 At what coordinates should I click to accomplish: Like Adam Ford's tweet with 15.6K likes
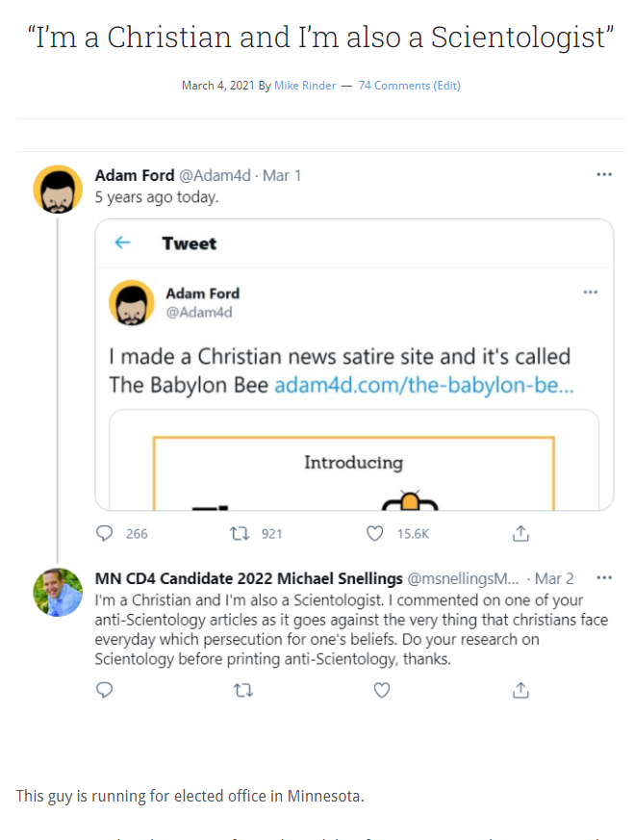pyautogui.click(x=374, y=533)
